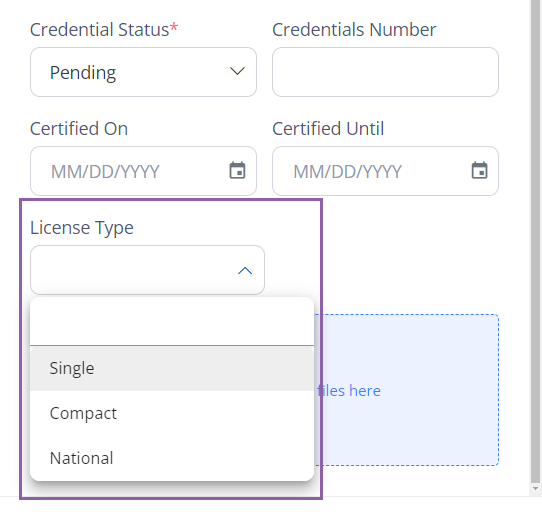The image size is (542, 517).
Task: Click the Certified Until date input
Action: tap(385, 171)
